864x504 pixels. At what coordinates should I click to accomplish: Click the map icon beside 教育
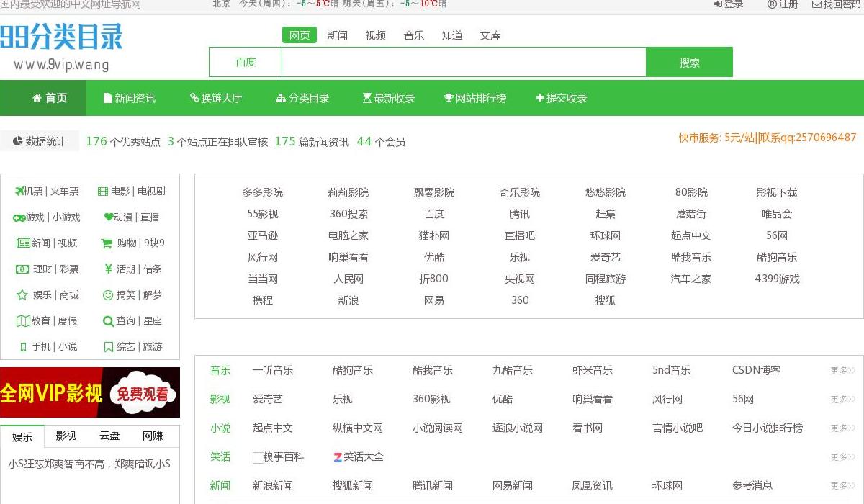coord(23,321)
